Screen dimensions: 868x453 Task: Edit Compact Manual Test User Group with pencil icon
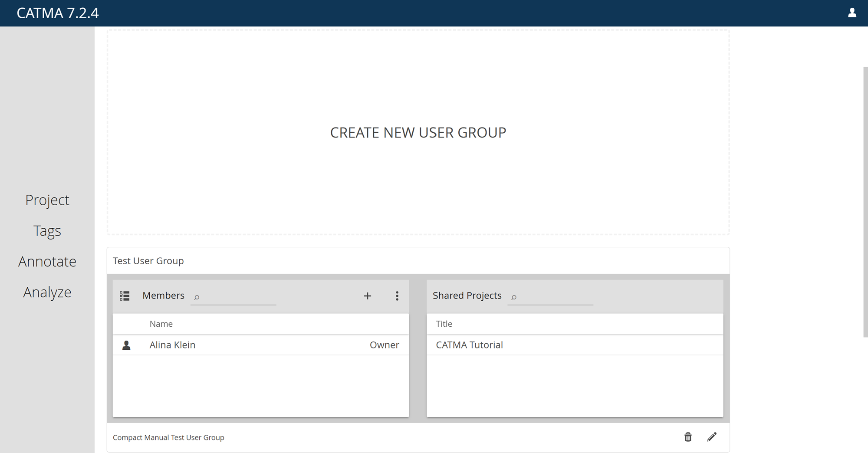tap(712, 437)
